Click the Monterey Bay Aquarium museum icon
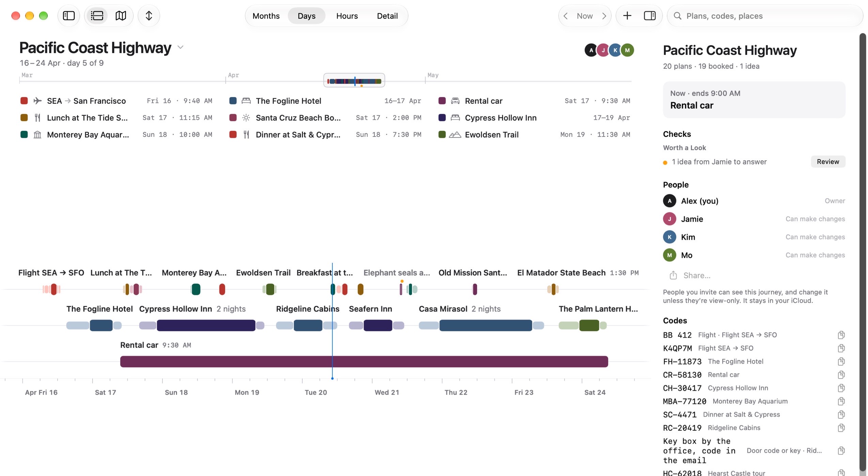This screenshot has width=868, height=476. (x=37, y=135)
